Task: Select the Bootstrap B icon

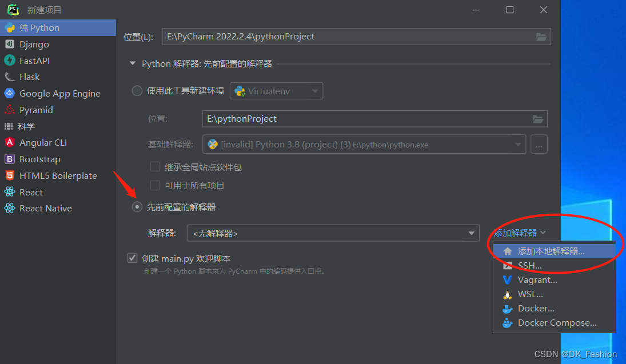Action: coord(10,159)
